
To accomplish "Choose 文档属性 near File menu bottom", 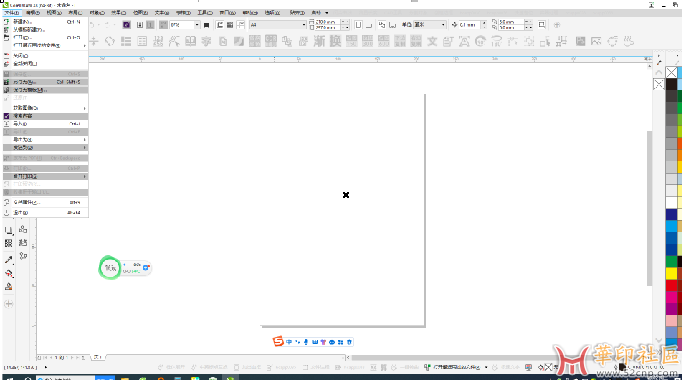I will click(x=45, y=202).
